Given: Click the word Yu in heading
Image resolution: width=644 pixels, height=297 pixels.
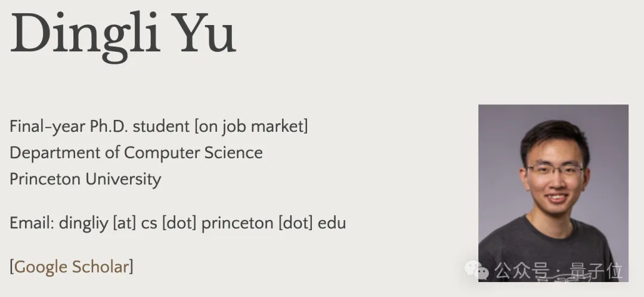Looking at the screenshot, I should pyautogui.click(x=203, y=33).
